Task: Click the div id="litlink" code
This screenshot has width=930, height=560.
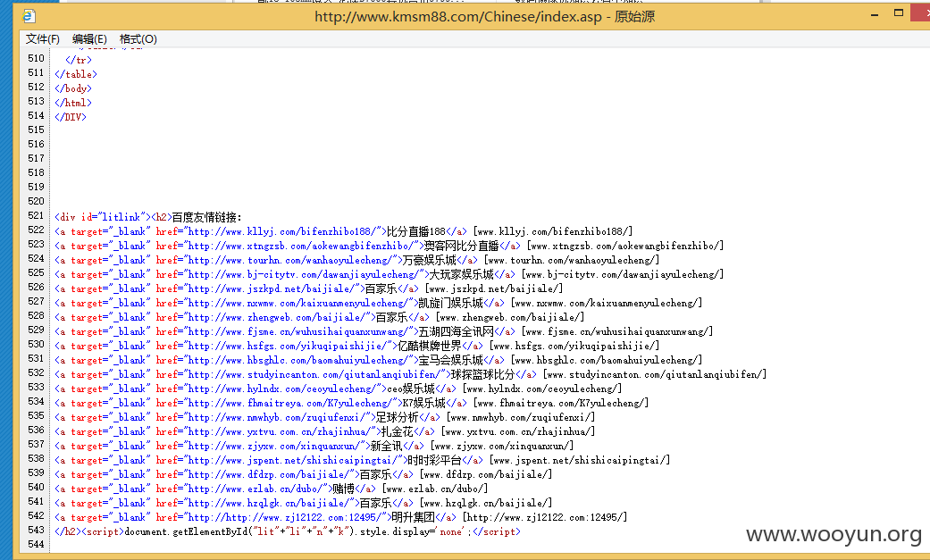Action: pos(103,217)
